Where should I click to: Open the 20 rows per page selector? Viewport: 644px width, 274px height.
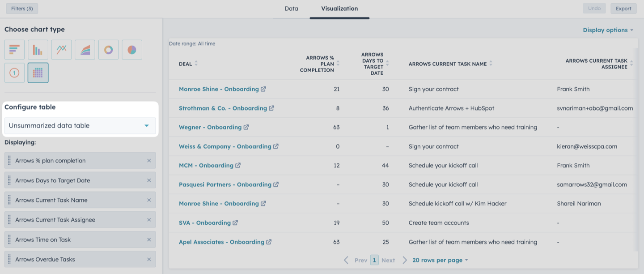(440, 260)
